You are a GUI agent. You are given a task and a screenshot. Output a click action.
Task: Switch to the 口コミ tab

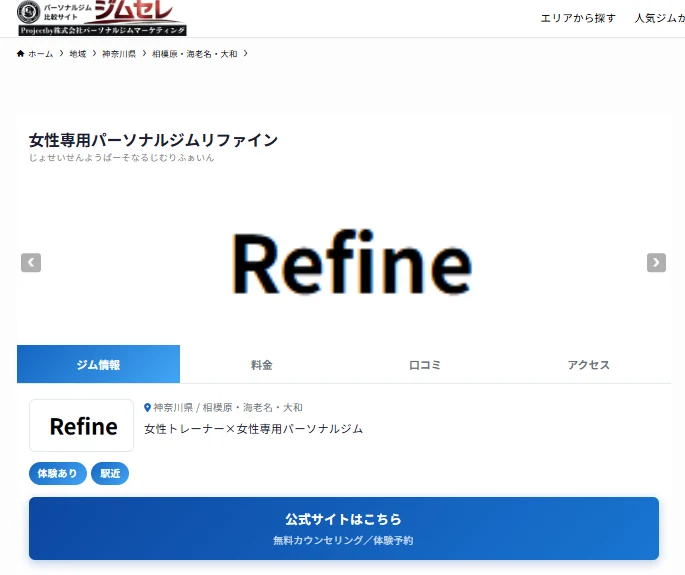pos(425,364)
